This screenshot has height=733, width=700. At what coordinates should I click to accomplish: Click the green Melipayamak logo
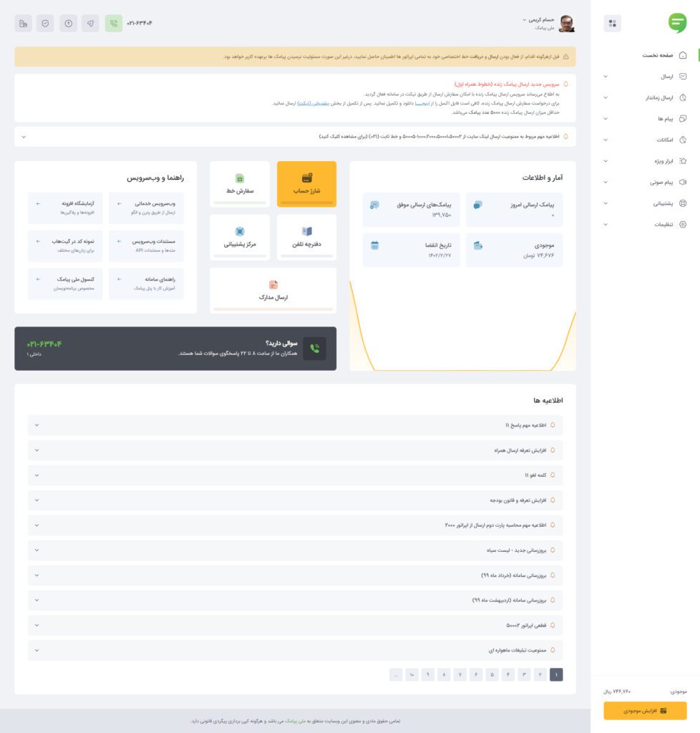click(x=677, y=23)
